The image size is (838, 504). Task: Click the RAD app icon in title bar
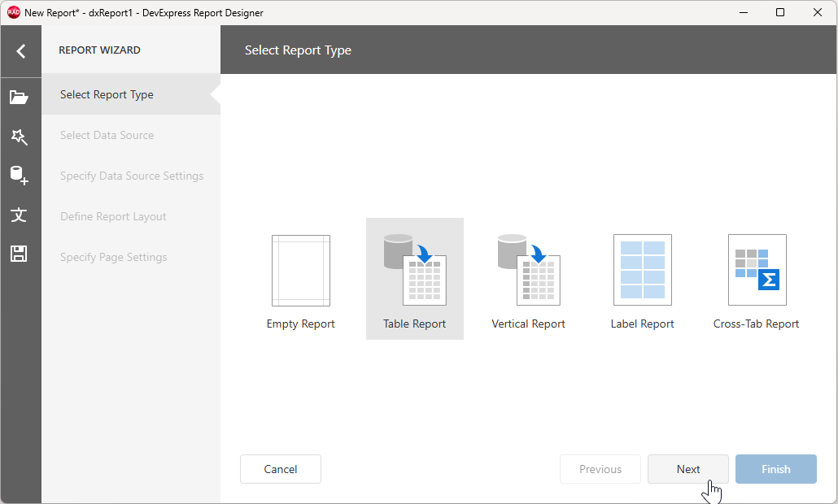pos(11,12)
